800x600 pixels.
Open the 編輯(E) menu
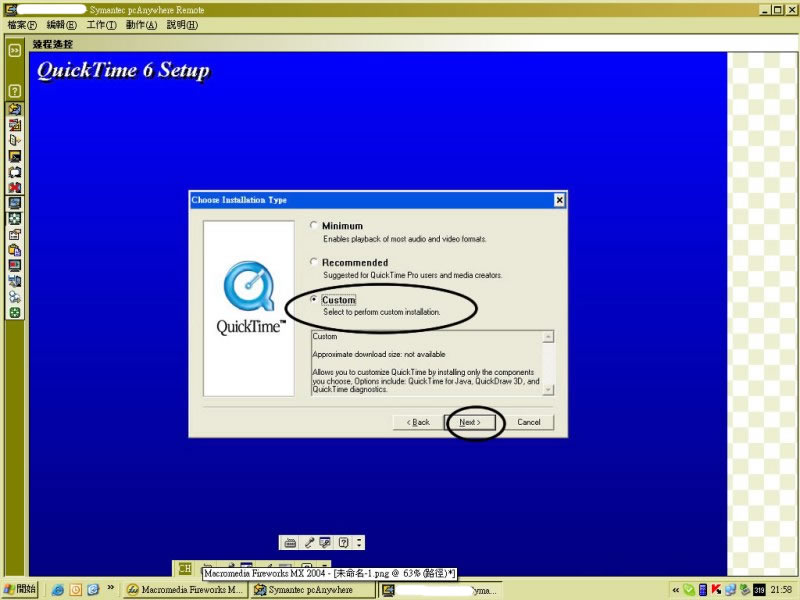pos(61,25)
